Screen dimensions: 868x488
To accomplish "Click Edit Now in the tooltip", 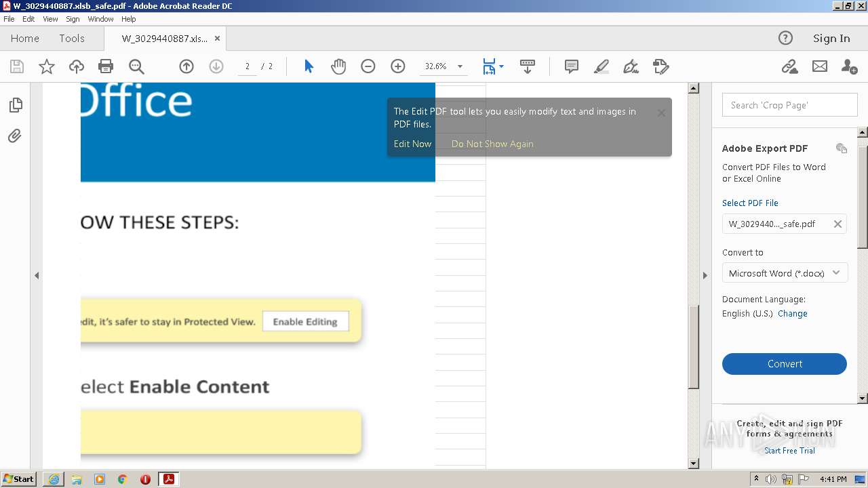I will (x=412, y=144).
